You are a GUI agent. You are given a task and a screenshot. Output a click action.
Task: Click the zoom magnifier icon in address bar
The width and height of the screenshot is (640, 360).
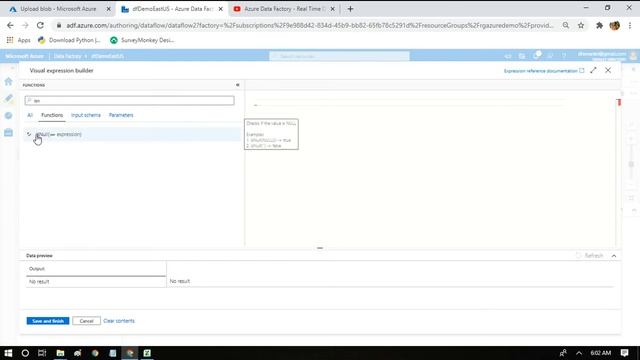[566, 25]
